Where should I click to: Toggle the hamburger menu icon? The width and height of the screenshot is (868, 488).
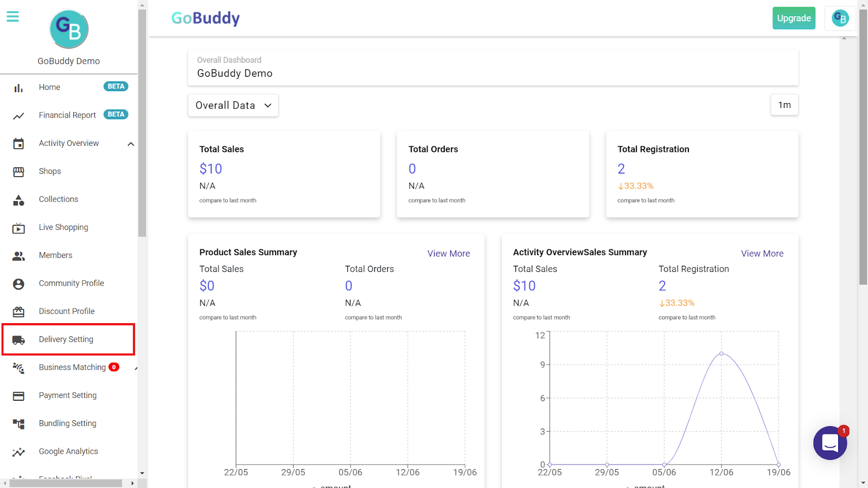[x=12, y=17]
